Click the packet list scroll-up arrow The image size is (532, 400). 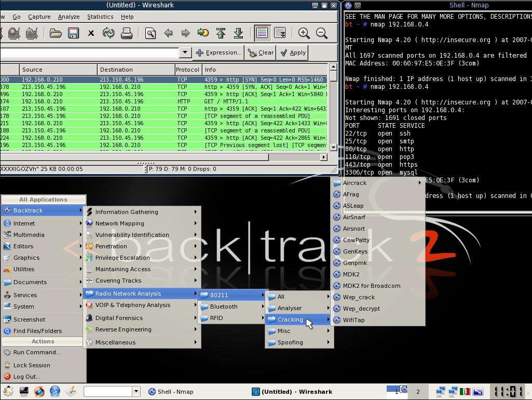333,67
